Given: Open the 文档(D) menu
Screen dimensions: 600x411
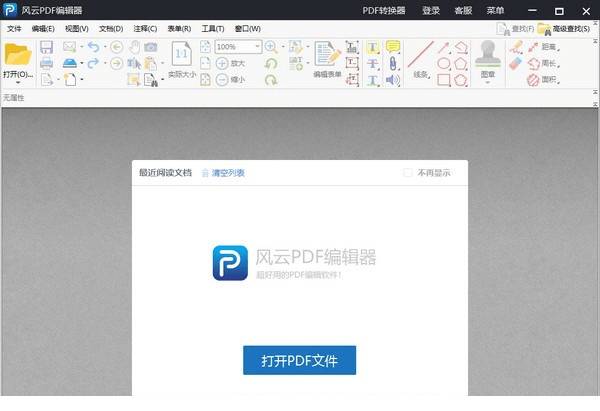Looking at the screenshot, I should click(111, 29).
